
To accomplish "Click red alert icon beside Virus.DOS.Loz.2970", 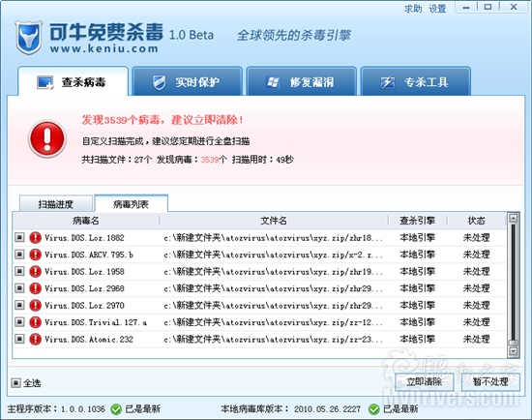I will pos(35,305).
